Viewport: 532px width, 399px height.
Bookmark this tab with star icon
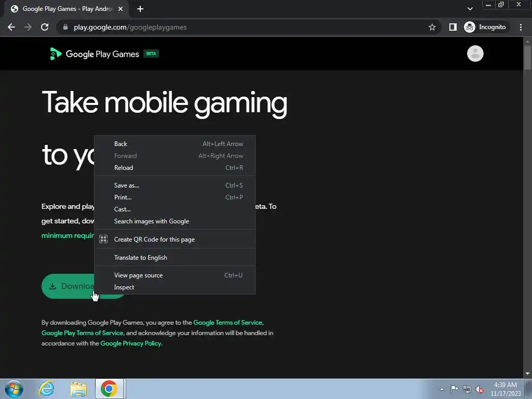tap(432, 27)
